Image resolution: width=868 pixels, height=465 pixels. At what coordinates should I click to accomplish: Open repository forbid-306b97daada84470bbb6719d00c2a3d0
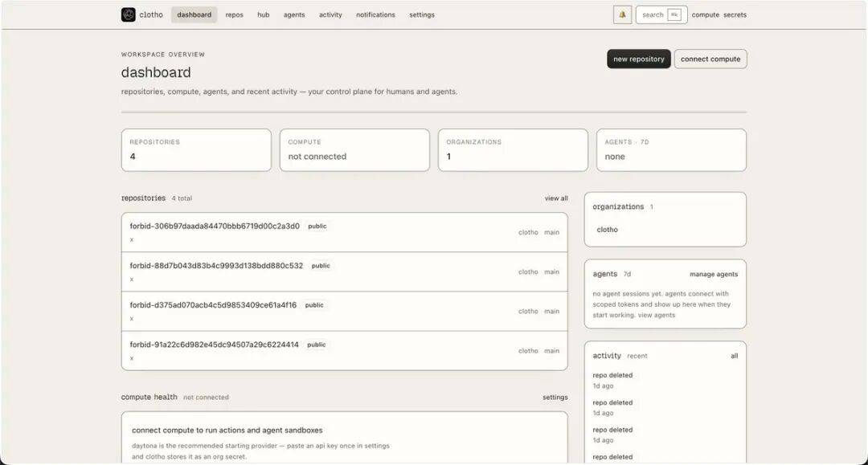pyautogui.click(x=344, y=233)
